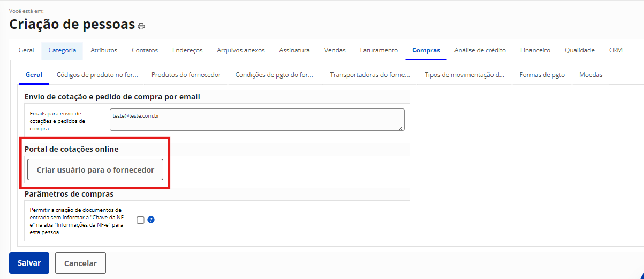Open the Arquivos anexos tab
644x279 pixels.
point(241,50)
